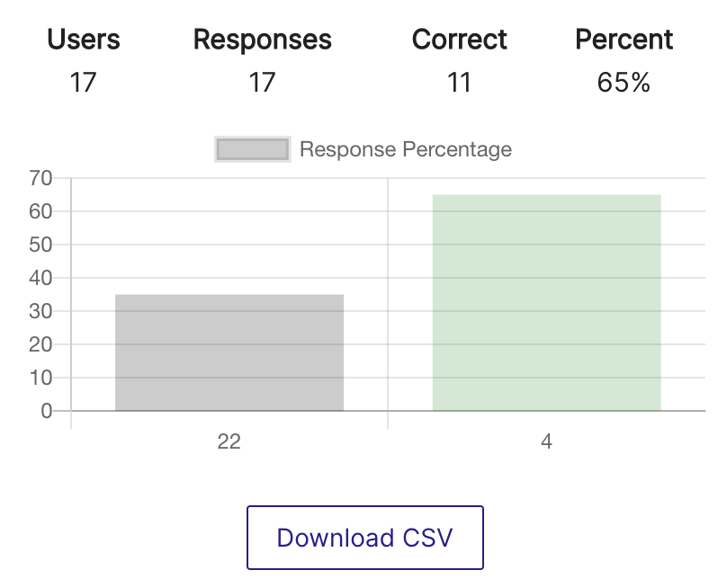Viewport: 727px width, 588px height.
Task: Click the 40 y-axis tick label
Action: point(40,278)
